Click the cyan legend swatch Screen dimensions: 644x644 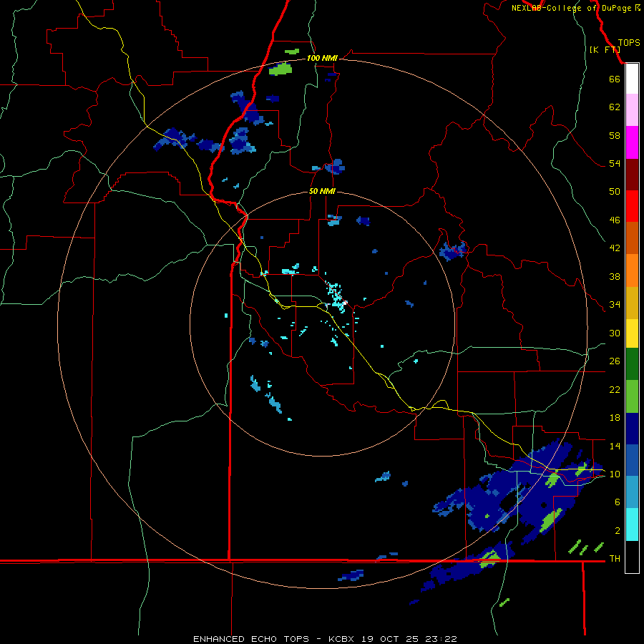click(x=632, y=525)
